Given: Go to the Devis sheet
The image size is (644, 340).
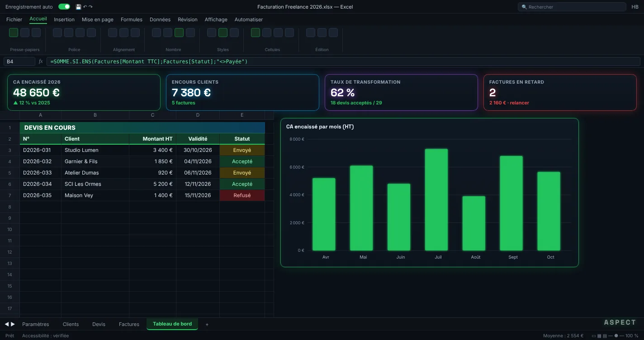Looking at the screenshot, I should [x=99, y=324].
